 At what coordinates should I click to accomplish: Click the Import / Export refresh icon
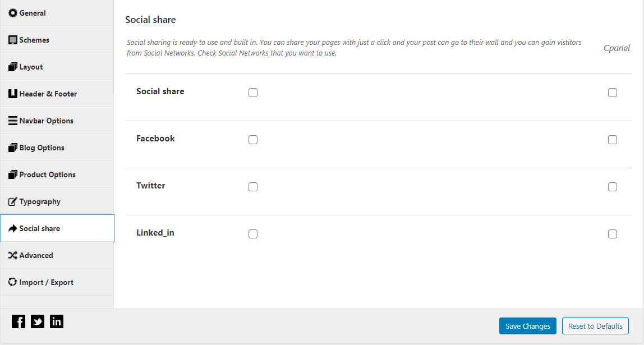click(13, 282)
